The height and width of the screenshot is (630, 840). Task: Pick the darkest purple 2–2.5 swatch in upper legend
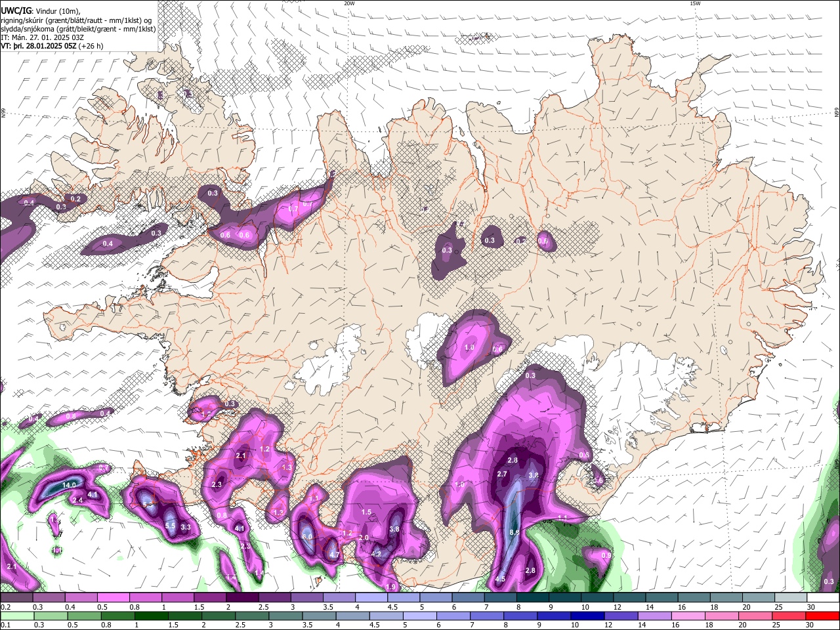[242, 598]
